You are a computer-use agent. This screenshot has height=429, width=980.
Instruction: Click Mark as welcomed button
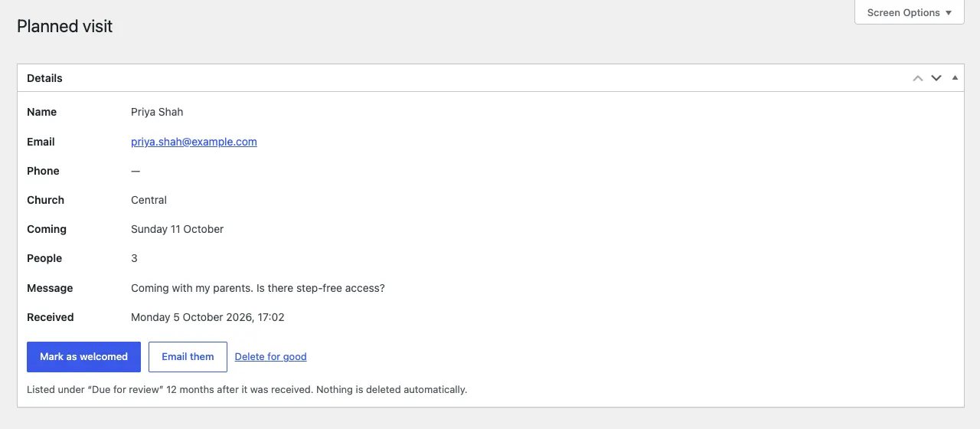coord(83,357)
